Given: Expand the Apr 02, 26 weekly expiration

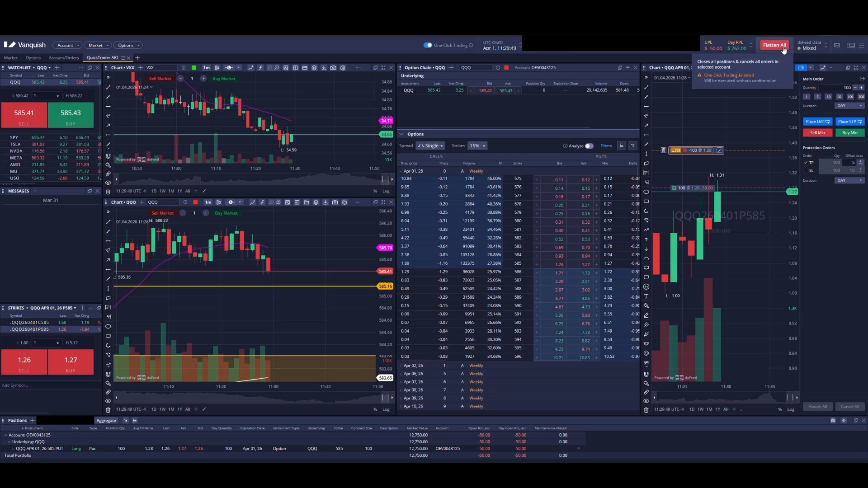Looking at the screenshot, I should tap(401, 366).
